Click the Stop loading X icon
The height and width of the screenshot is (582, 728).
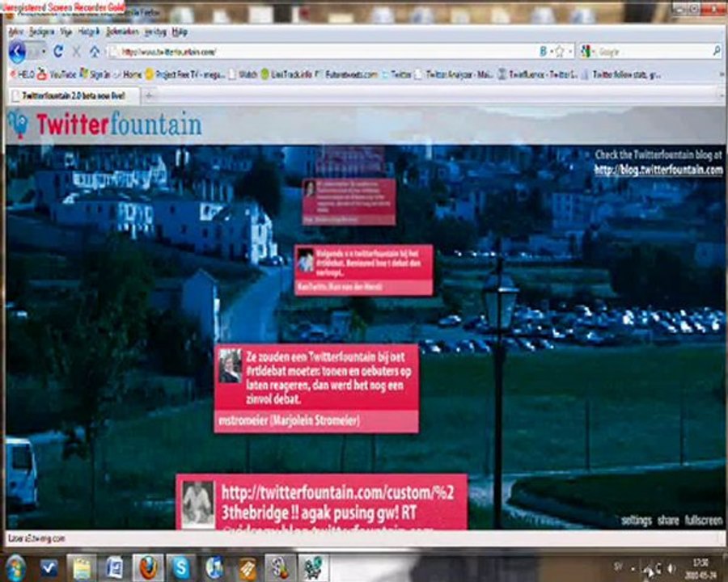(77, 51)
